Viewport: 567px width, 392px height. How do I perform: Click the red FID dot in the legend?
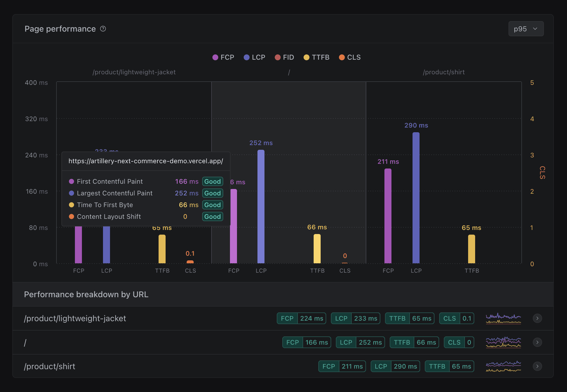point(277,57)
